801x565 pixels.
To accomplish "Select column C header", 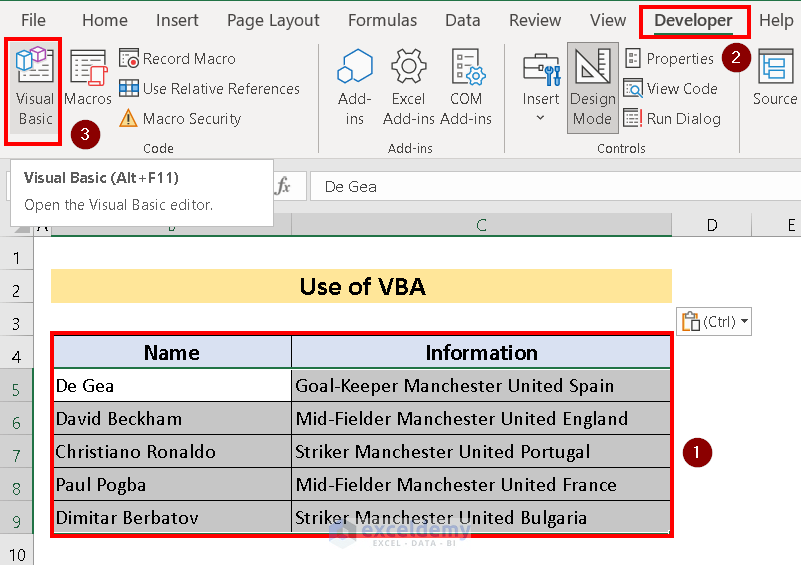I will [x=481, y=225].
